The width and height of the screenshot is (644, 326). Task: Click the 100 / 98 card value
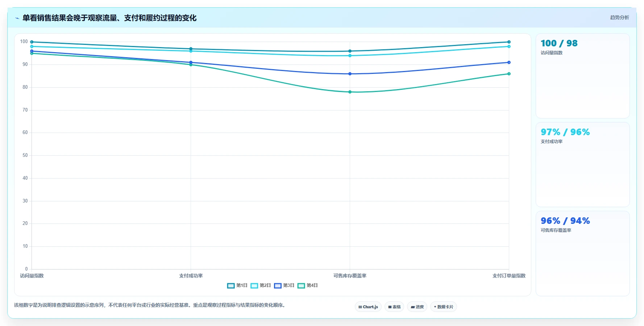[x=559, y=43]
